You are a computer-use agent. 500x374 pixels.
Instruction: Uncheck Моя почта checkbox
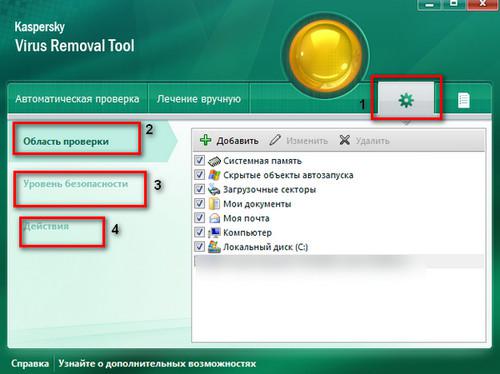pos(199,218)
